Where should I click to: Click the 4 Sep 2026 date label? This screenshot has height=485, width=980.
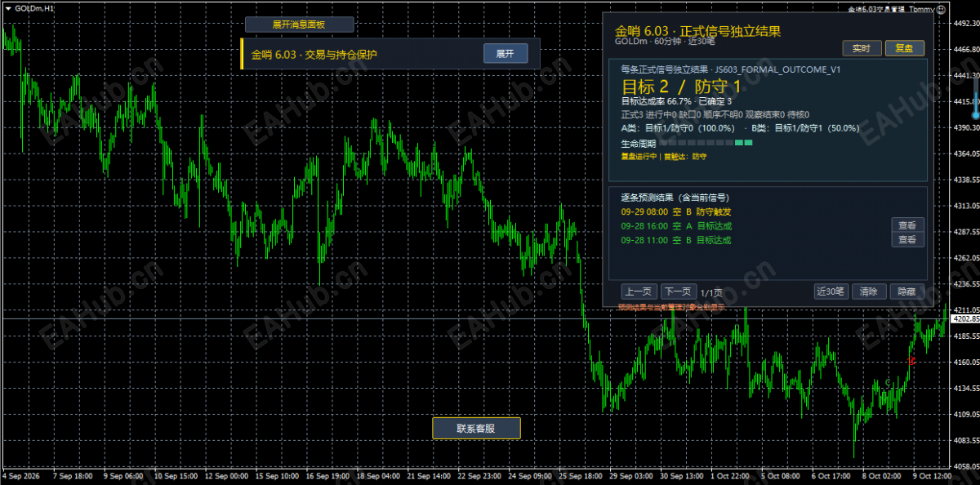point(21,475)
